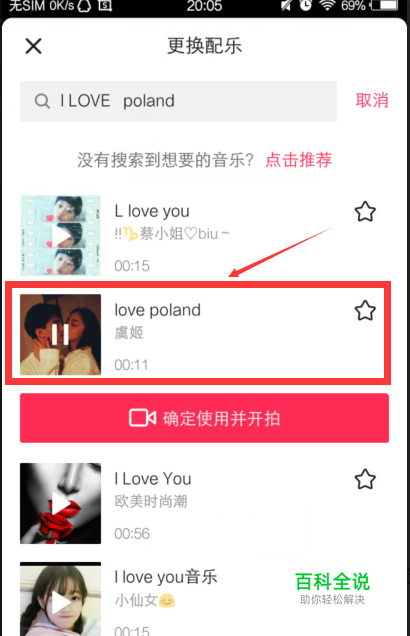The height and width of the screenshot is (636, 410).
Task: Play the L love you thumbnail
Action: (60, 236)
